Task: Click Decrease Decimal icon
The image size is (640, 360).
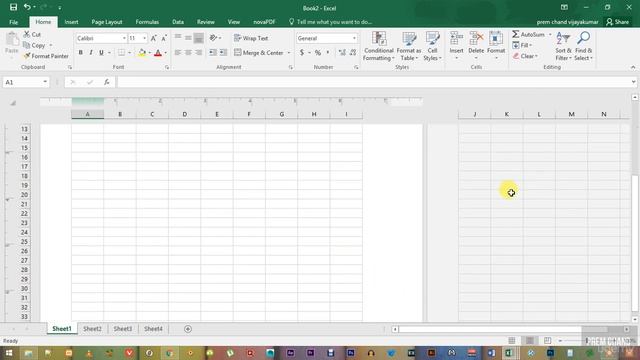Action: (353, 53)
